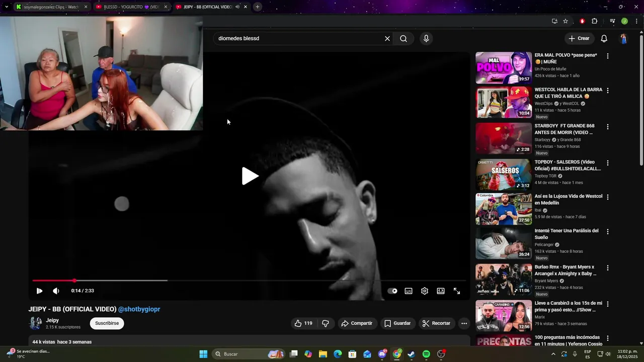
Task: Click the Recortar clip button
Action: pyautogui.click(x=436, y=323)
